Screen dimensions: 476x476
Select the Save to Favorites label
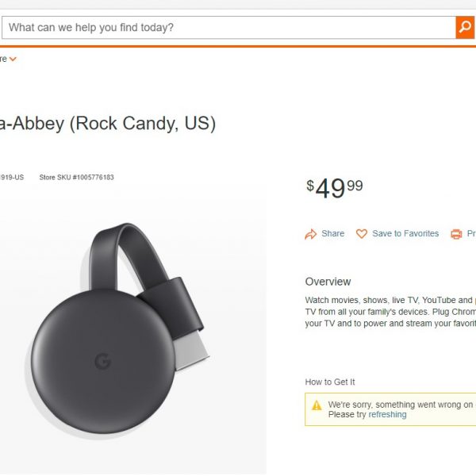point(405,234)
